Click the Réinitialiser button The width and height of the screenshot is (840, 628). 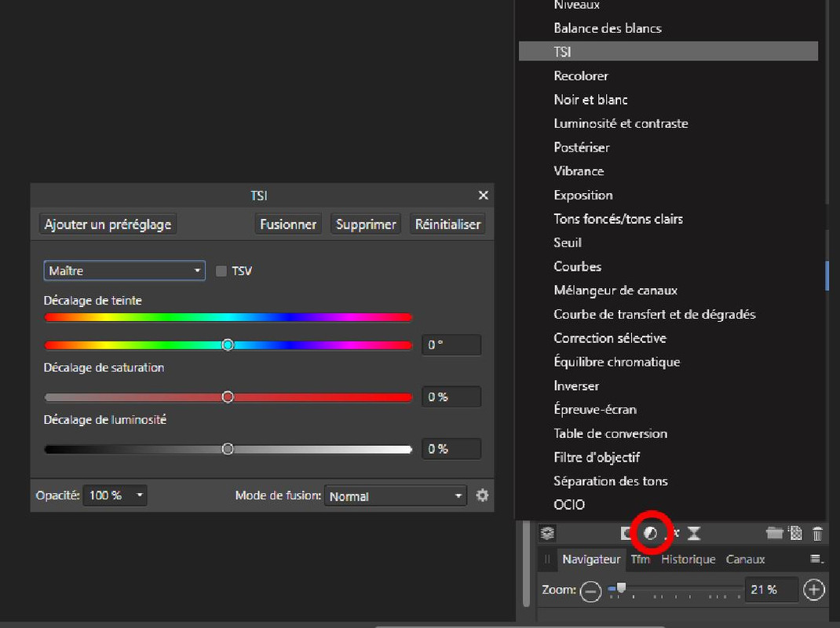447,224
